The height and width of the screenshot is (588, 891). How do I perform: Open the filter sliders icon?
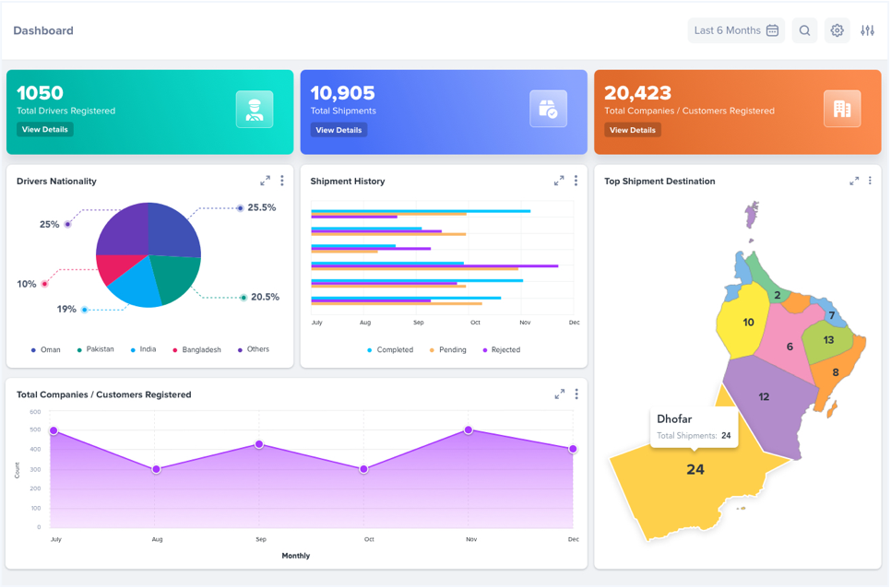click(867, 30)
